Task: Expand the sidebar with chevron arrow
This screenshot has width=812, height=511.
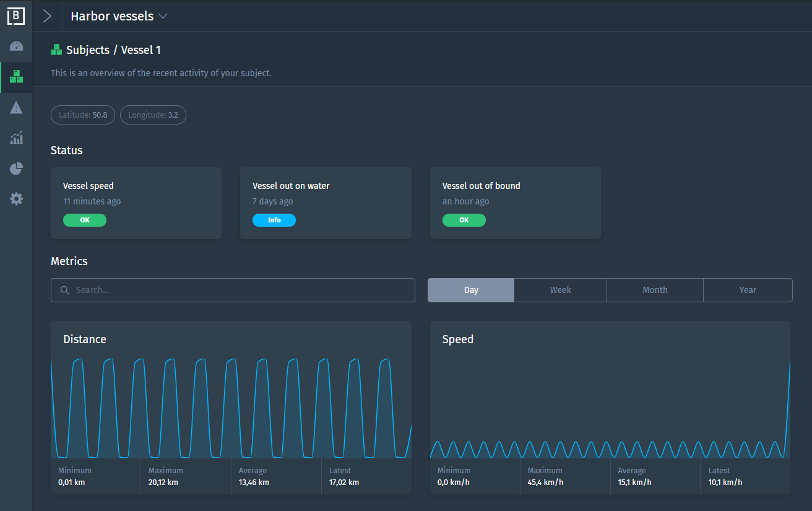Action: [47, 16]
